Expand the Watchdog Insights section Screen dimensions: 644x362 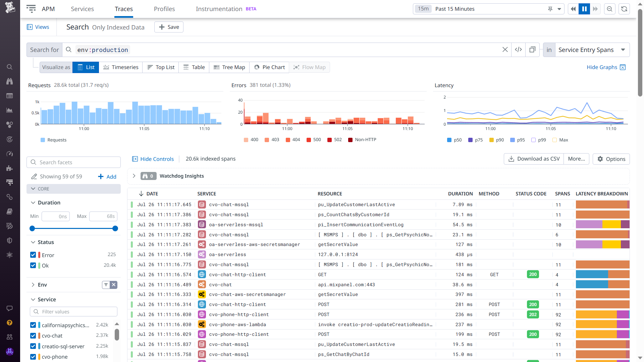click(x=134, y=176)
